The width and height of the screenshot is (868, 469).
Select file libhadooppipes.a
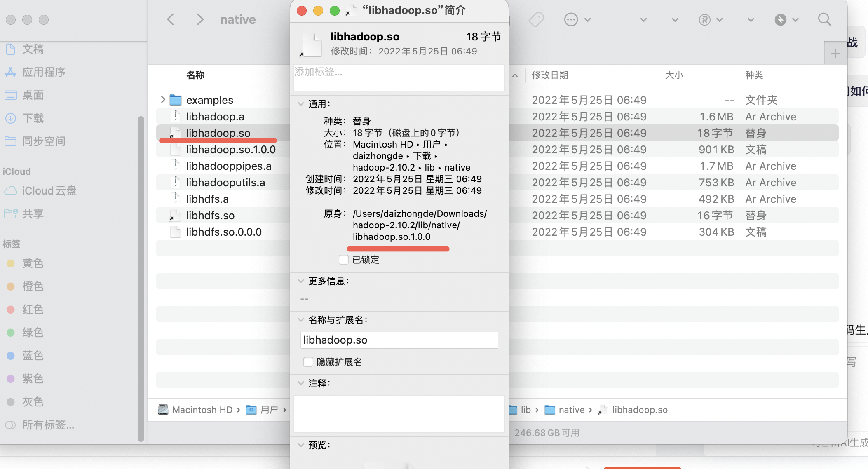(229, 166)
